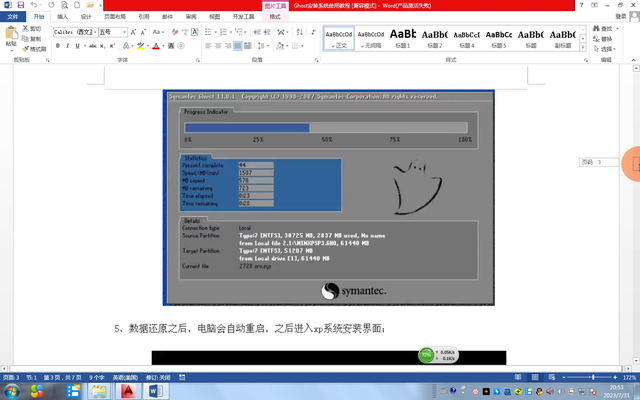Expand bullets list dropdown arrow
640x400 pixels.
coord(215,32)
